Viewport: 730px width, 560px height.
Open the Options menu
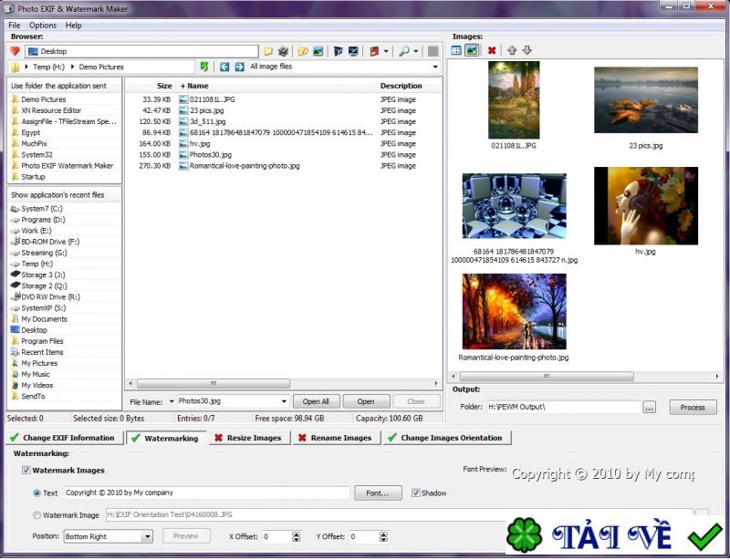[42, 26]
